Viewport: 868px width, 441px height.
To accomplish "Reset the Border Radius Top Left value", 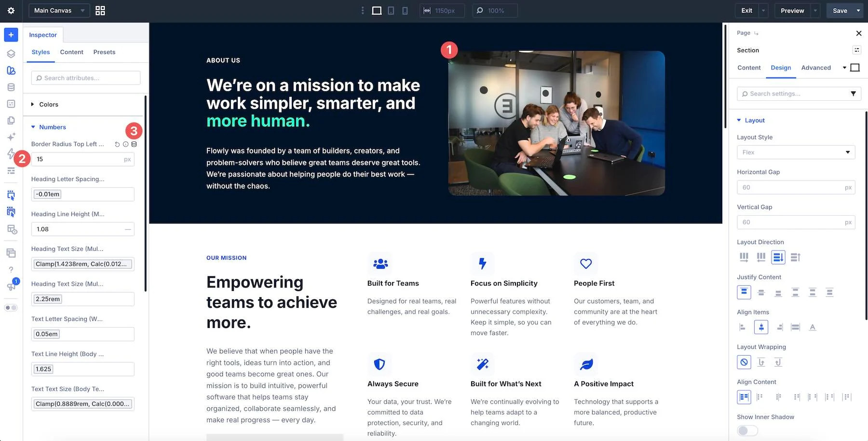I will tap(117, 144).
